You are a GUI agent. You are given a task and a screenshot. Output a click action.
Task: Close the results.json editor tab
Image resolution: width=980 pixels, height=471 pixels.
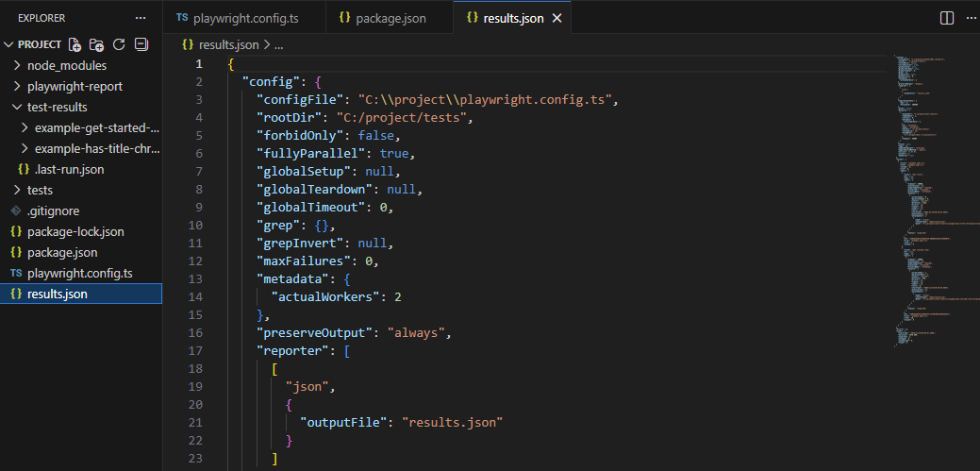(556, 18)
